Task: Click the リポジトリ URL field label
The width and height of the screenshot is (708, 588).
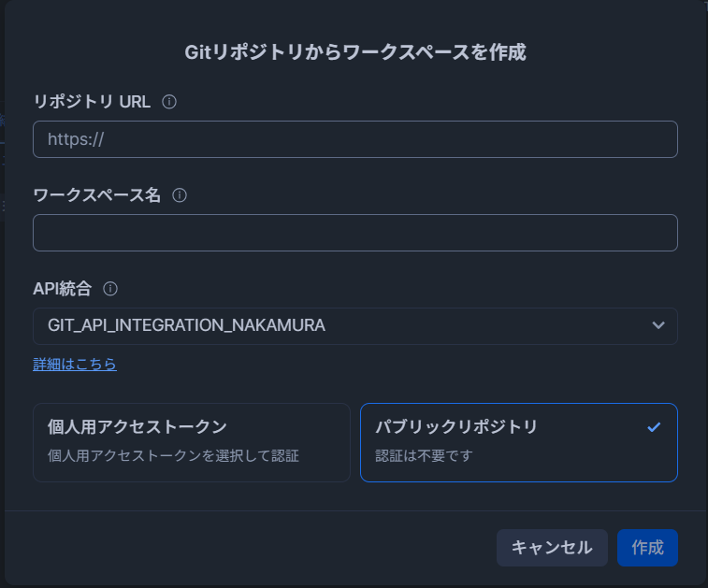Action: pos(92,102)
